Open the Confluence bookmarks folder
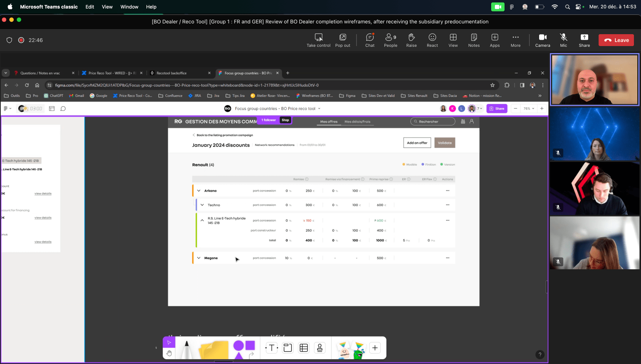641x364 pixels. click(x=170, y=96)
